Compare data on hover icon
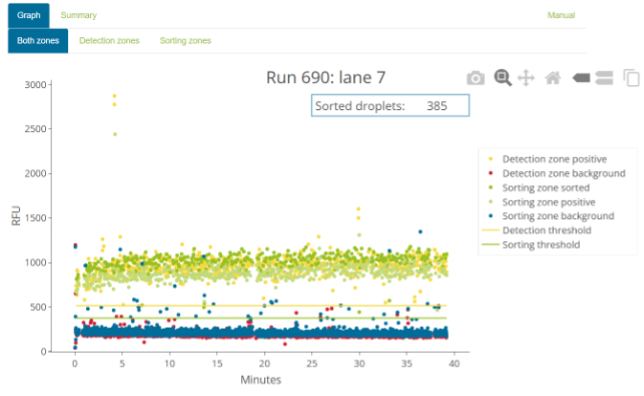The image size is (644, 396). (x=604, y=78)
